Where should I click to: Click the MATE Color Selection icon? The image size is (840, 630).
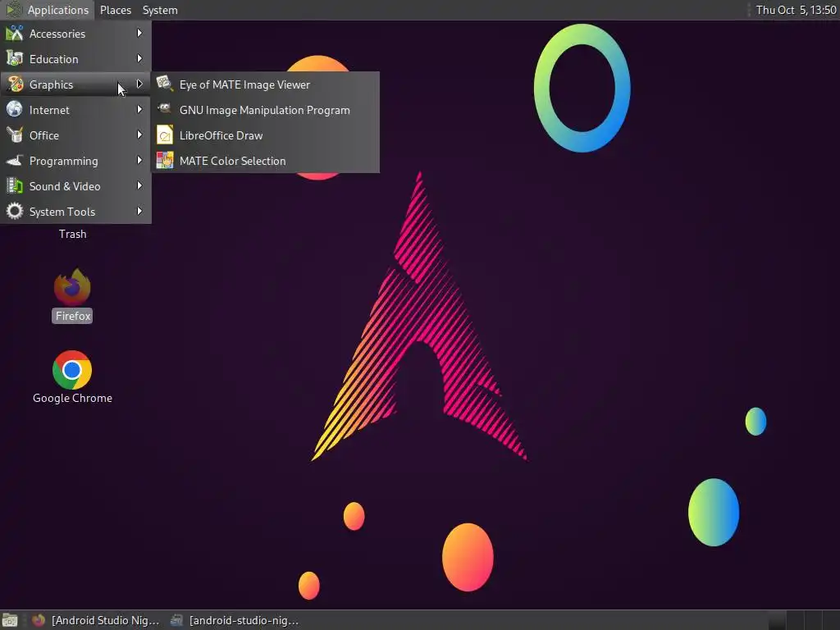pyautogui.click(x=164, y=160)
